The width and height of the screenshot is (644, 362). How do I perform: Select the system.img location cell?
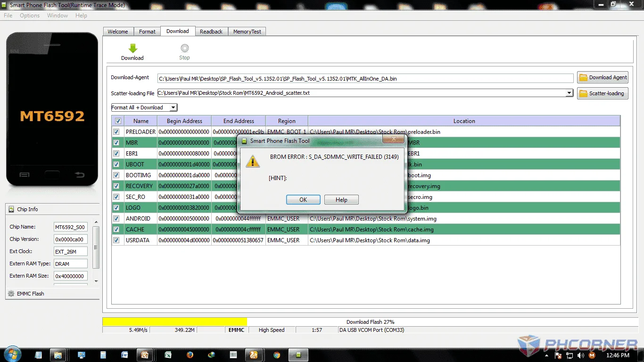[464, 219]
